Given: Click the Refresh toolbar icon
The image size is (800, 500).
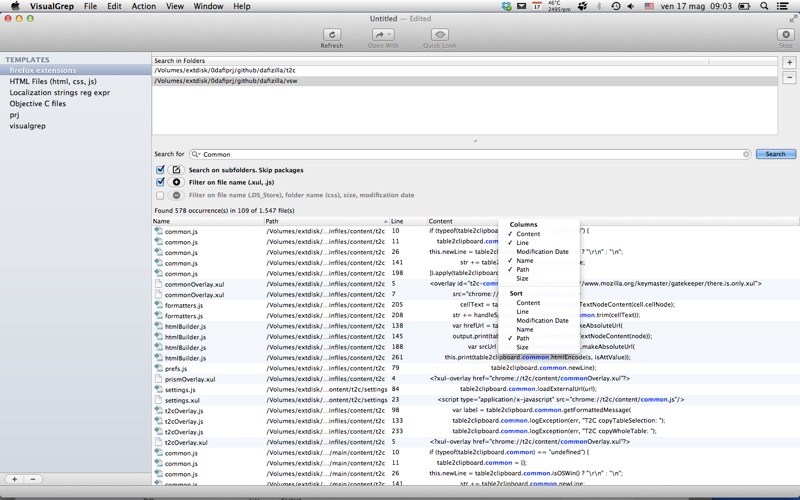Looking at the screenshot, I should (332, 35).
